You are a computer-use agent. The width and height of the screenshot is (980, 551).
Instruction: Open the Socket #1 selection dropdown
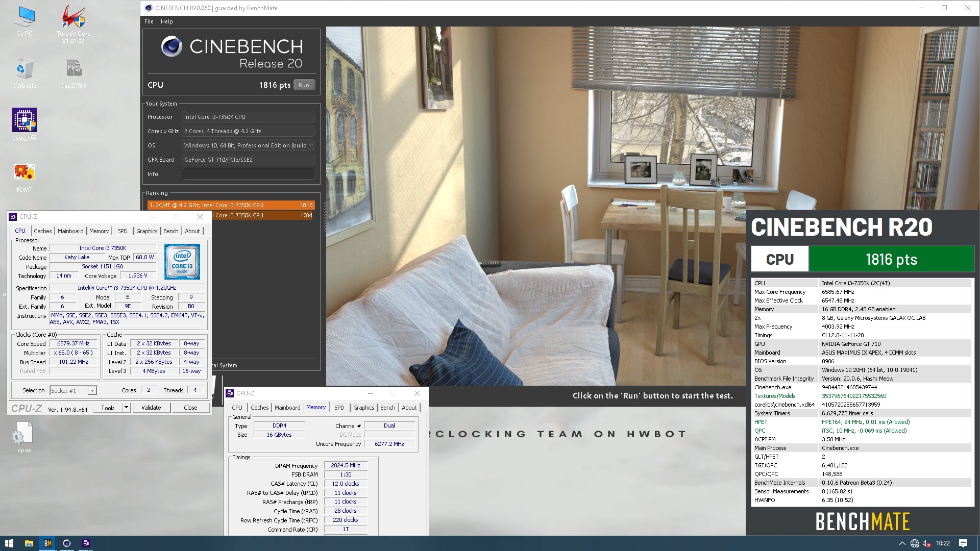(x=73, y=390)
